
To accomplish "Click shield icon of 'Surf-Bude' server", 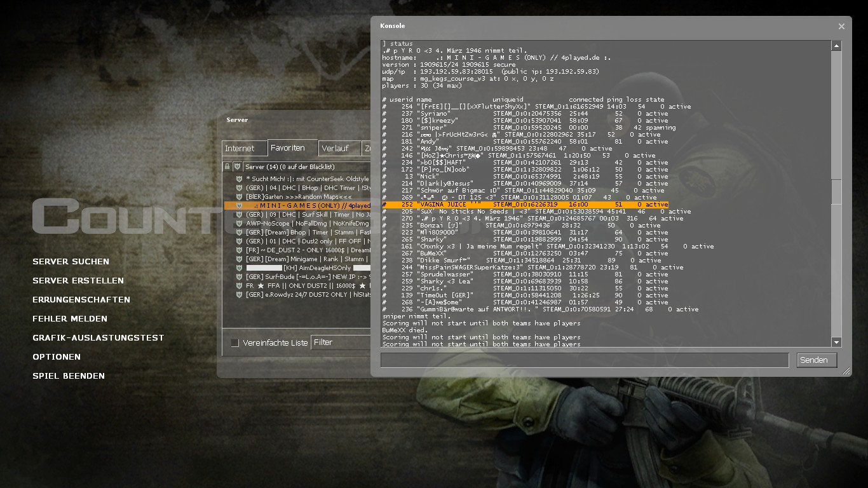I will click(x=240, y=277).
